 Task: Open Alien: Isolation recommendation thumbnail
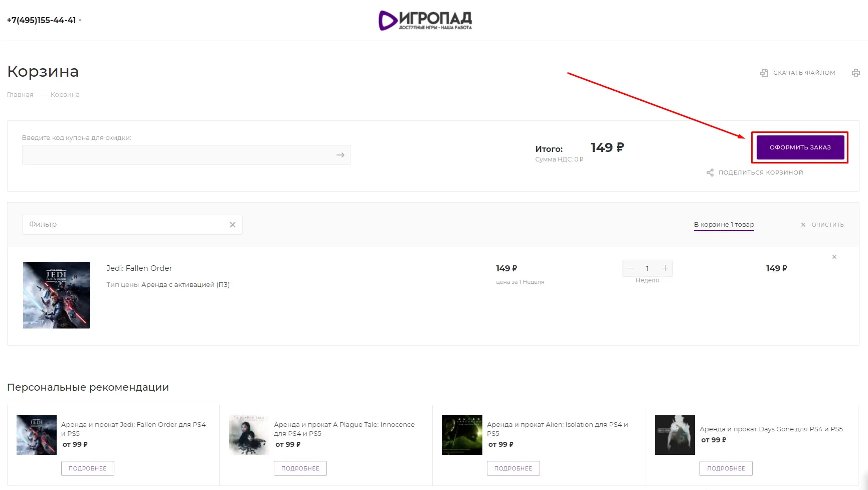pyautogui.click(x=462, y=435)
